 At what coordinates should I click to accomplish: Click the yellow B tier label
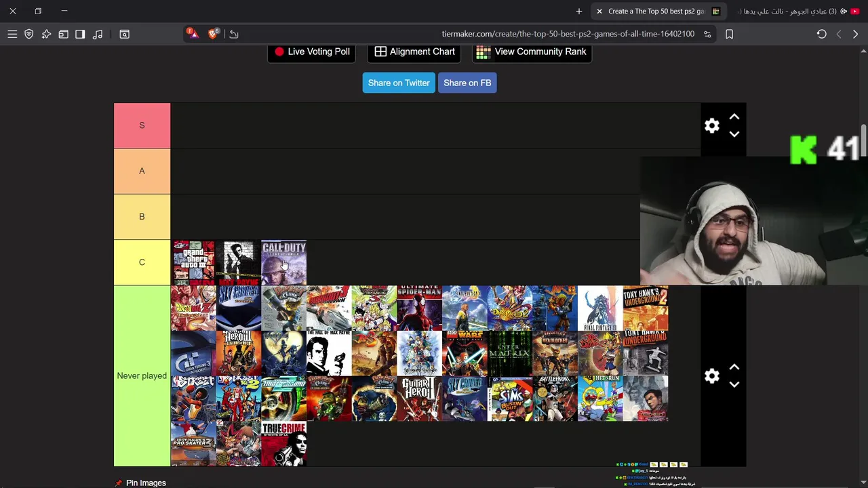(x=142, y=216)
